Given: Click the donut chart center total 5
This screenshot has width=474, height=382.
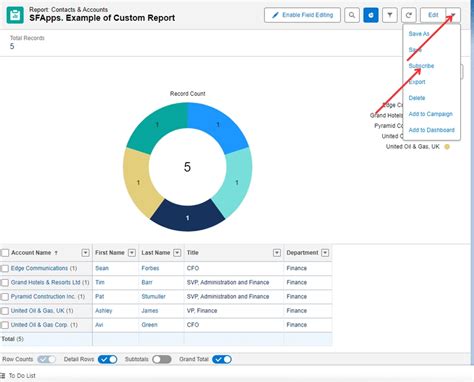Looking at the screenshot, I should click(187, 167).
